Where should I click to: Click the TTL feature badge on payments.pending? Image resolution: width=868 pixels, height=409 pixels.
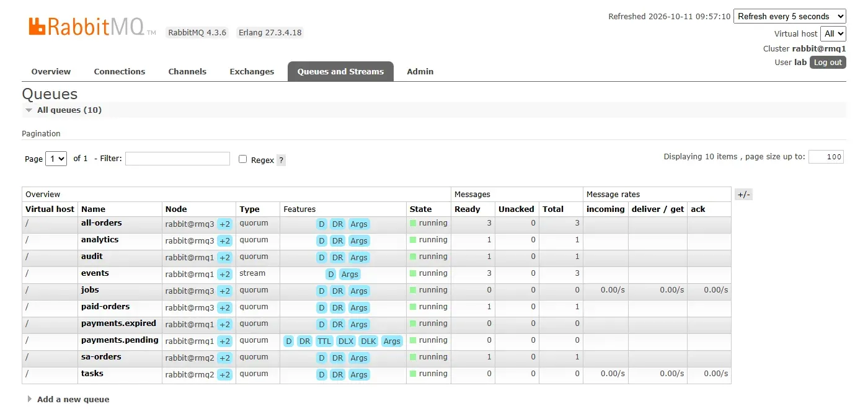[324, 341]
